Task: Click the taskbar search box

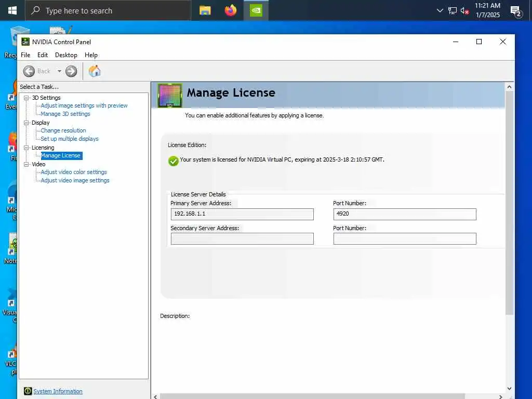Action: pos(108,10)
